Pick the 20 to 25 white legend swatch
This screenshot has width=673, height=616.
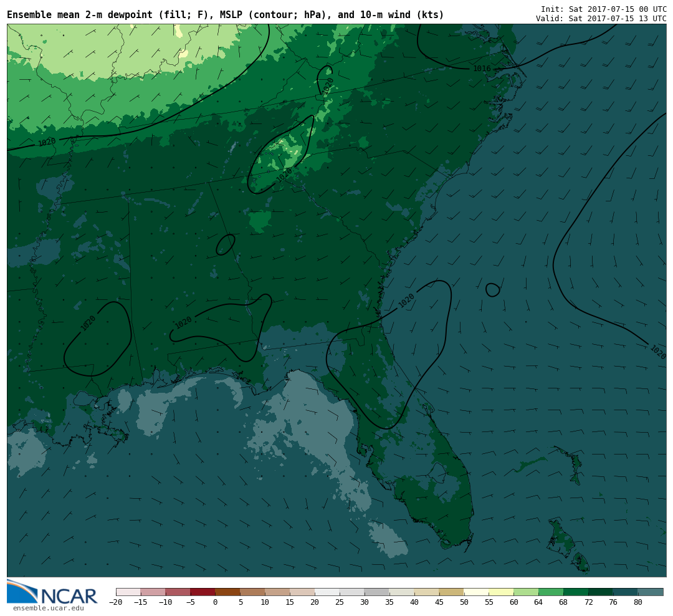point(328,592)
